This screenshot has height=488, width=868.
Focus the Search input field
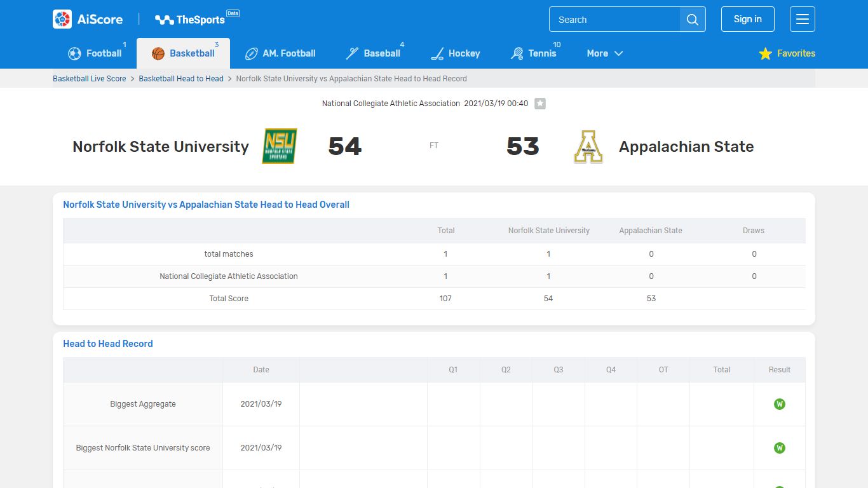tap(614, 20)
